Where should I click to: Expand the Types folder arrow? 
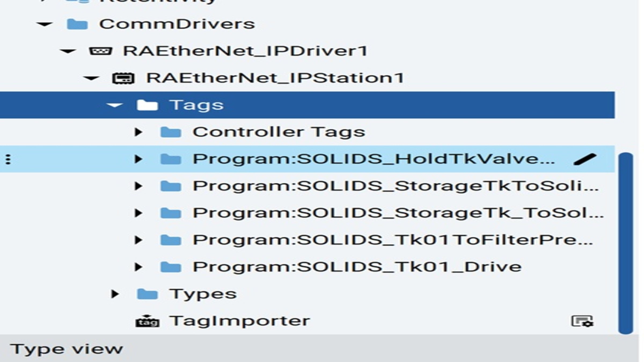pyautogui.click(x=115, y=294)
